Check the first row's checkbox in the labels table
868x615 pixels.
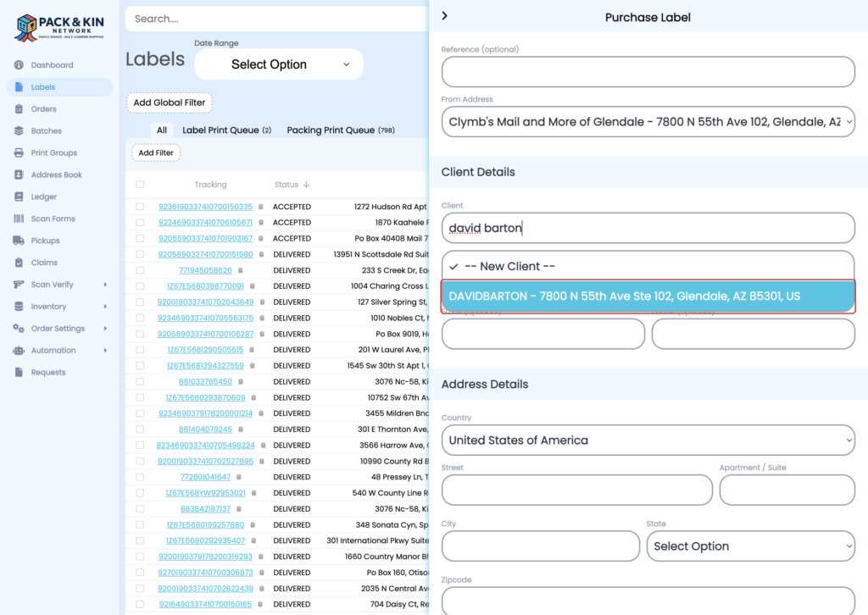point(138,206)
